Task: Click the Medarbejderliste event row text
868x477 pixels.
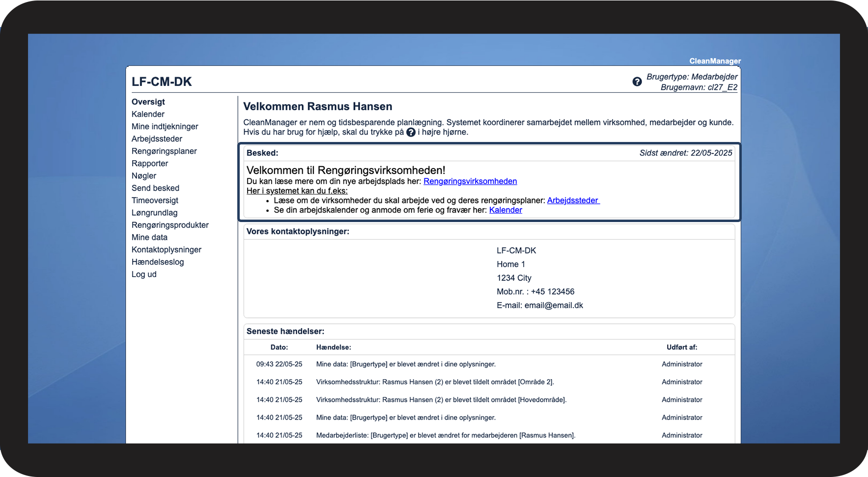Action: pyautogui.click(x=446, y=435)
